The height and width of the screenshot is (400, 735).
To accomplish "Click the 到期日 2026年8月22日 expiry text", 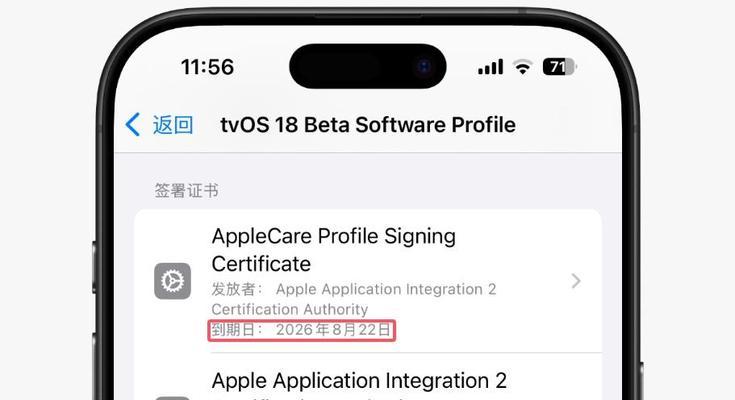I will tap(301, 330).
